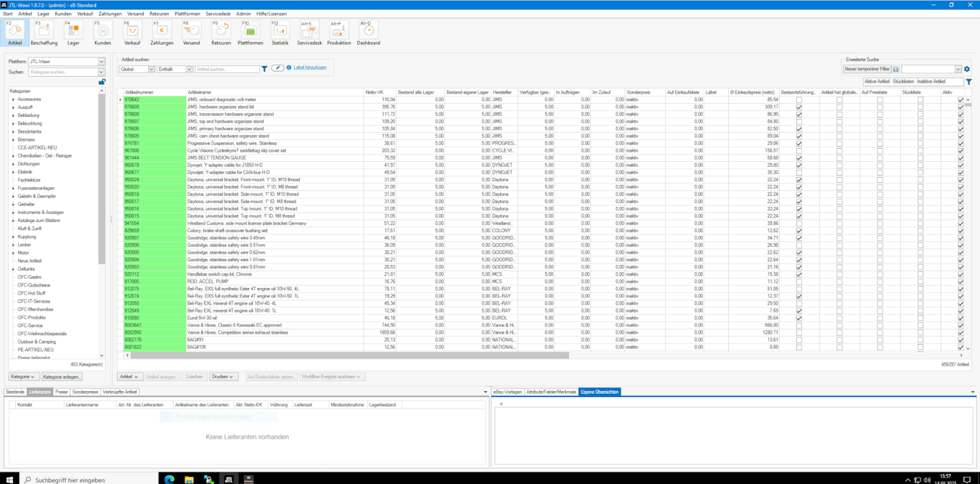Click the article grid horizontal scrollbar
This screenshot has height=484, width=980.
coord(350,356)
